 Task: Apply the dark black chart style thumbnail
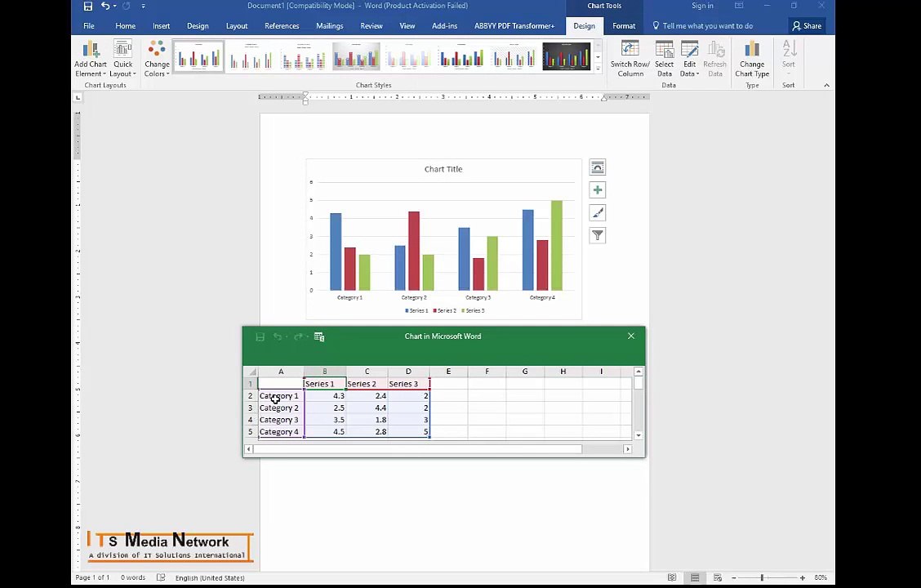click(x=566, y=56)
